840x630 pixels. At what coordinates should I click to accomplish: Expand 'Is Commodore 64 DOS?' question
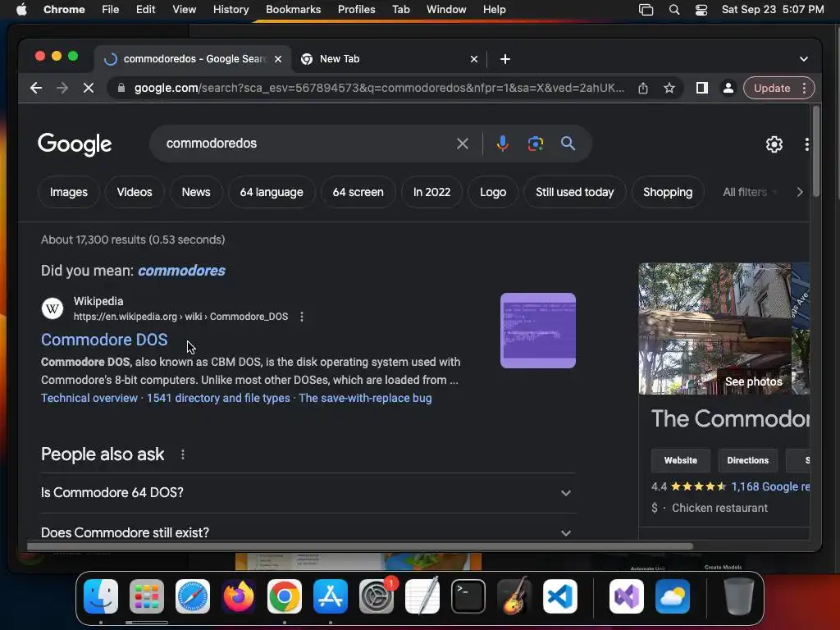(308, 492)
